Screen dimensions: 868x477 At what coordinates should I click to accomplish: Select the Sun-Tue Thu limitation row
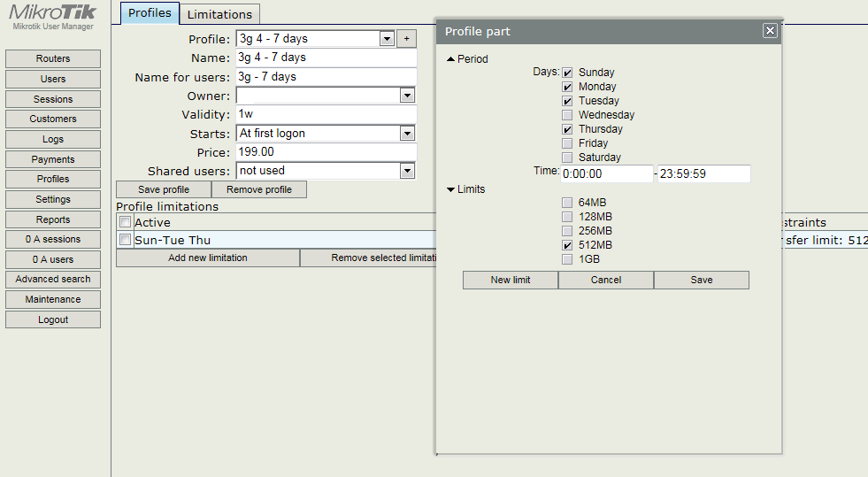pyautogui.click(x=276, y=240)
